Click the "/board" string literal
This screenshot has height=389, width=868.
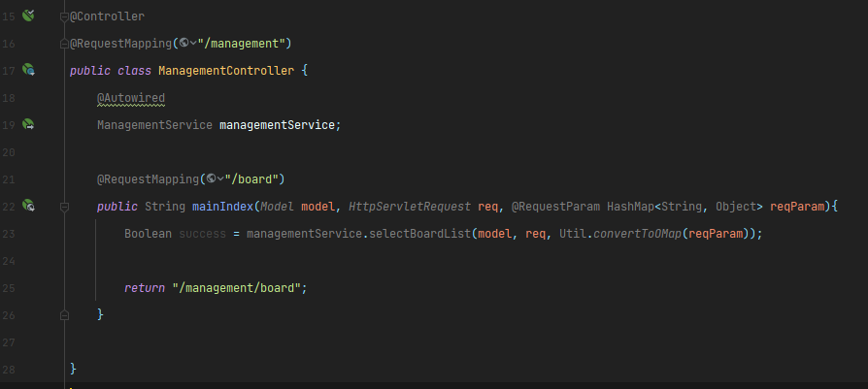coord(251,179)
